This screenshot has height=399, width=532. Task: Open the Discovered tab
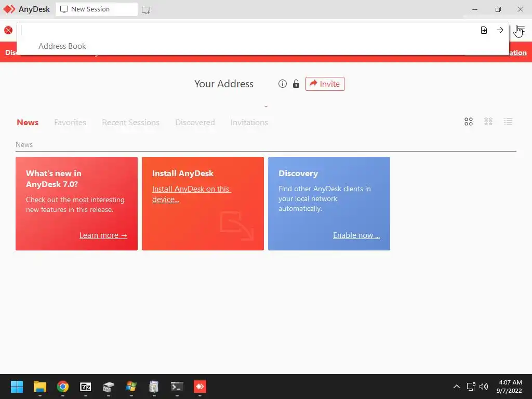pyautogui.click(x=195, y=123)
